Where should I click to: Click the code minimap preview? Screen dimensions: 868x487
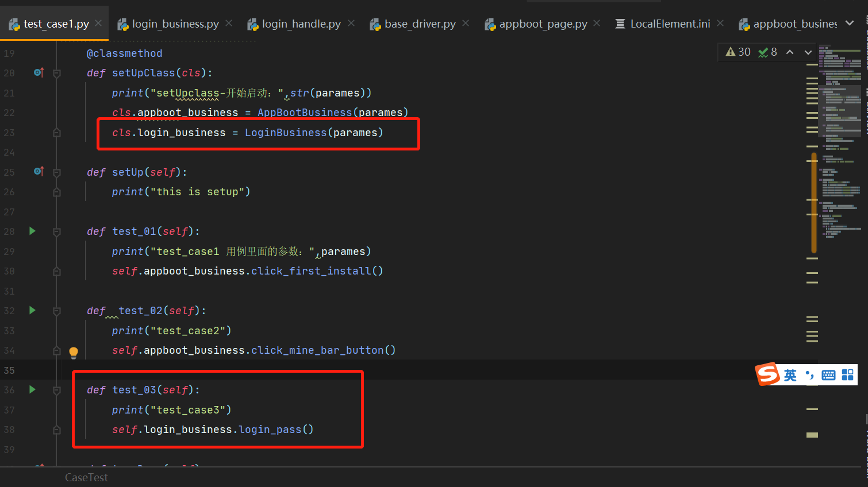coord(840,141)
